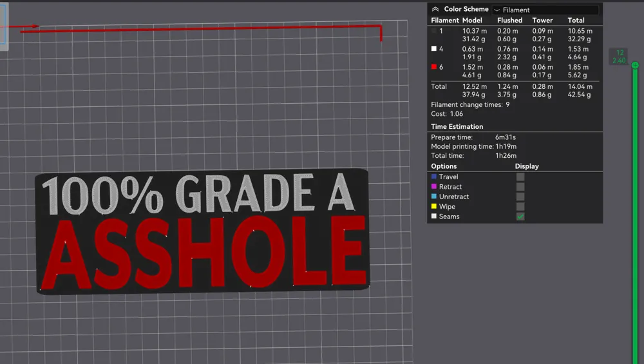Click filament 6 total 1.85 m
This screenshot has height=364, width=644.
578,67
